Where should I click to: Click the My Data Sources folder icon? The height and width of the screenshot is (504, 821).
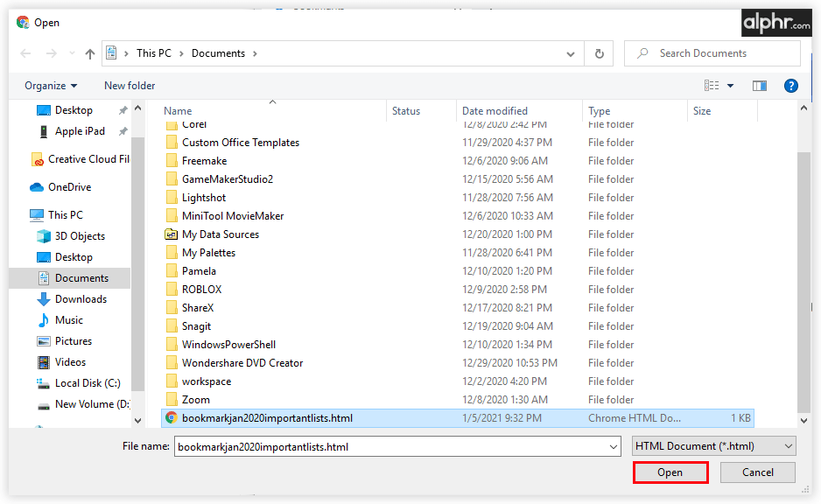pyautogui.click(x=172, y=234)
